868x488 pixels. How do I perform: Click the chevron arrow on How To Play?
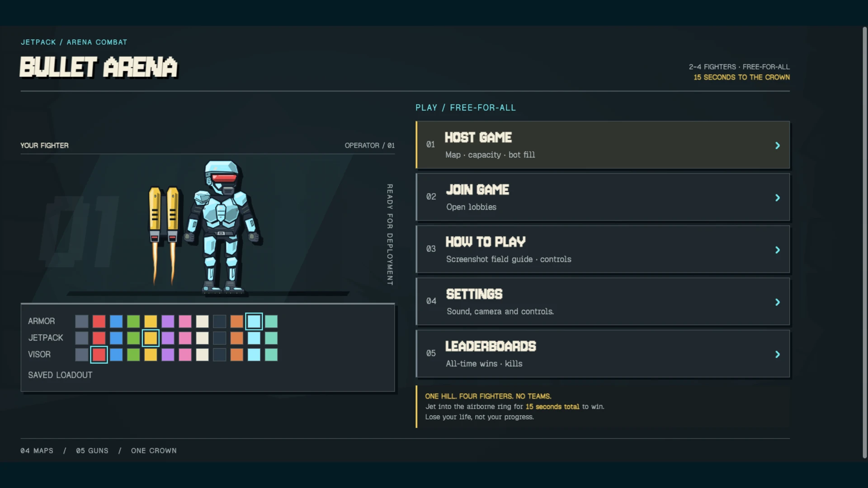[x=778, y=250]
